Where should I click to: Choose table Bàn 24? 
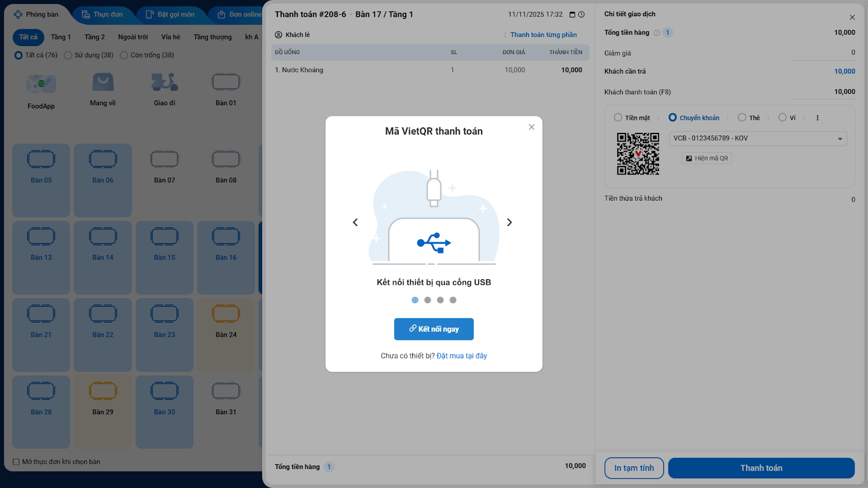[226, 335]
